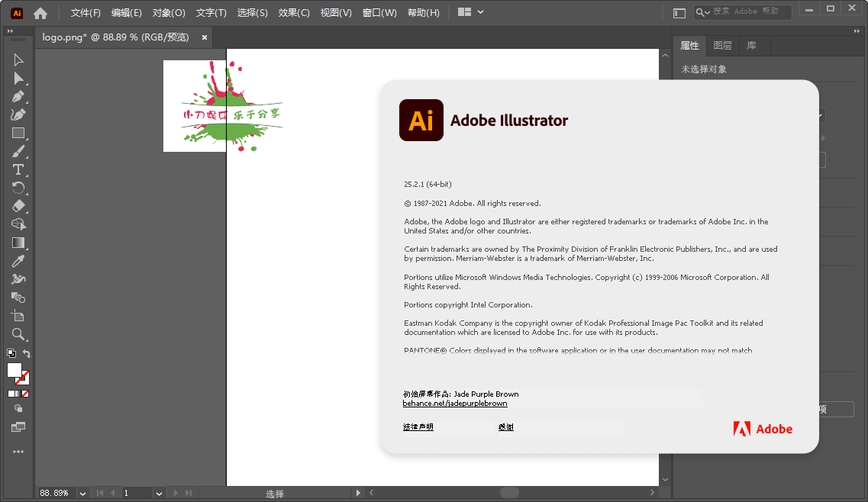Switch to the 图层 panel tab
The image size is (868, 502).
(x=722, y=46)
